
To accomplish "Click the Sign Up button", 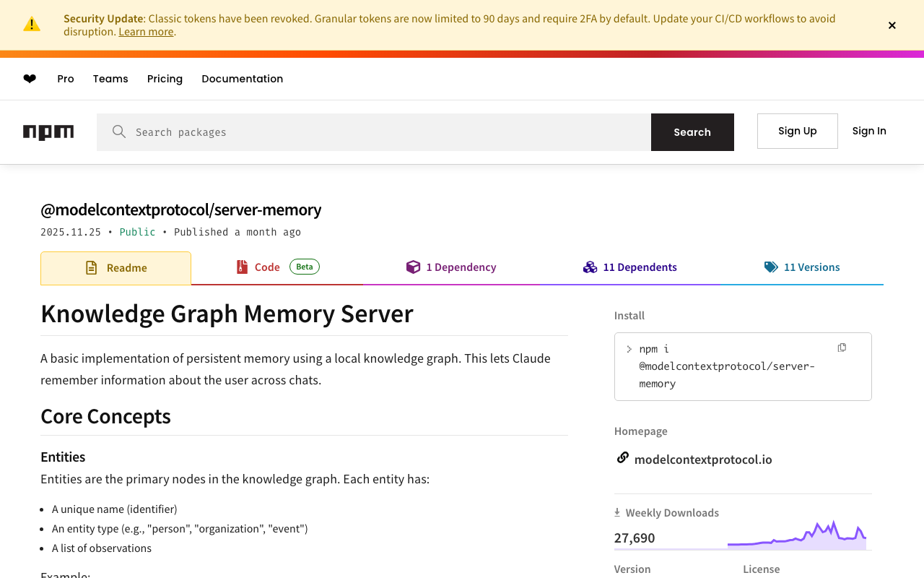I will (797, 131).
